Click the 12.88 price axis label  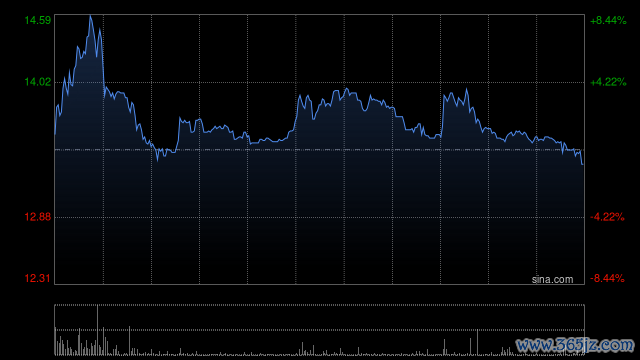[x=38, y=217]
